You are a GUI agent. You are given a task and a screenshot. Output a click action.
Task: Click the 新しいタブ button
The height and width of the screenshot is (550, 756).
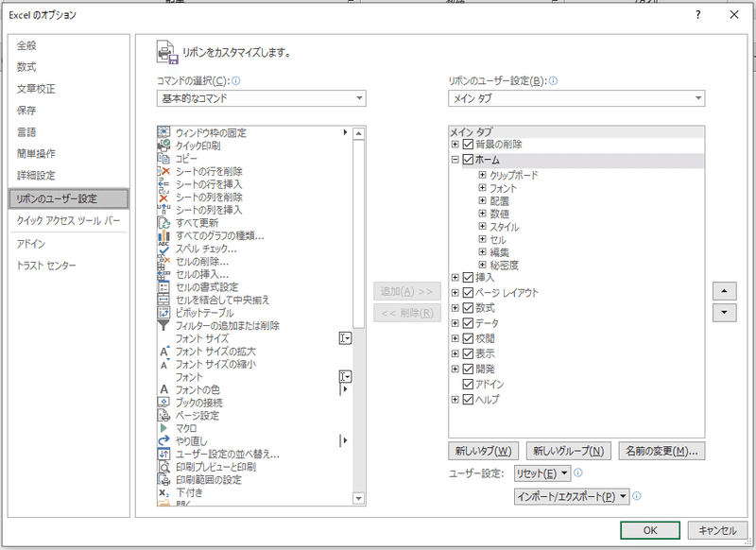coord(483,451)
